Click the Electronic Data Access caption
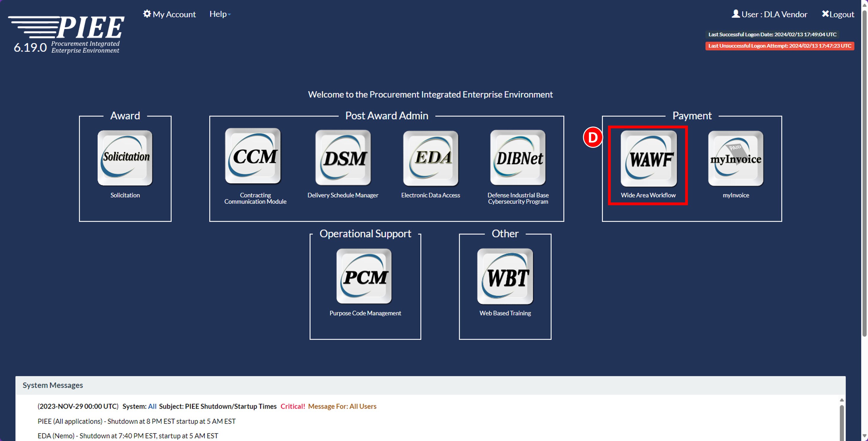 [431, 195]
